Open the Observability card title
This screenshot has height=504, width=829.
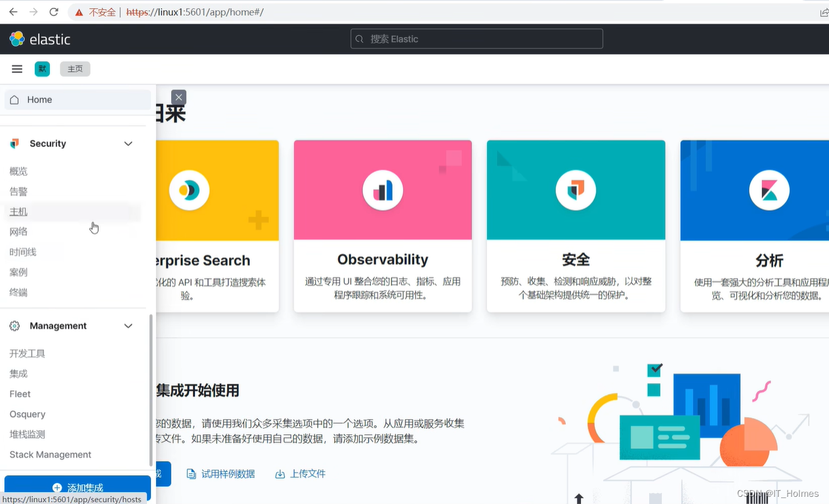coord(383,259)
